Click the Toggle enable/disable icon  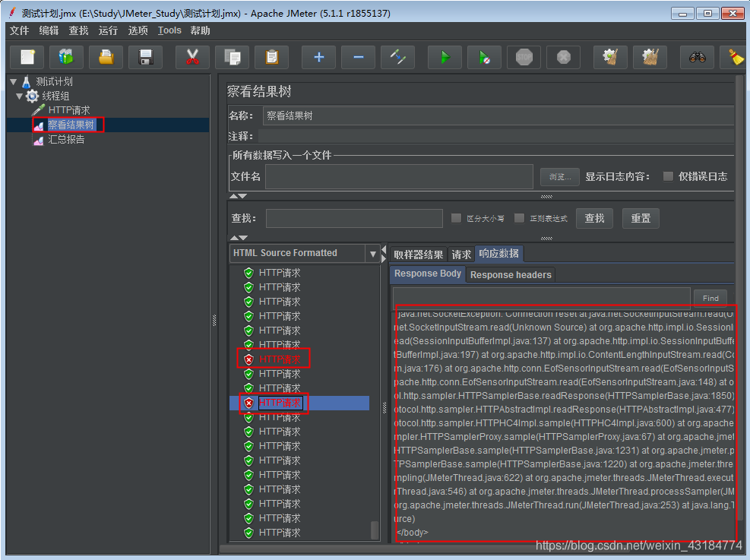[x=397, y=58]
